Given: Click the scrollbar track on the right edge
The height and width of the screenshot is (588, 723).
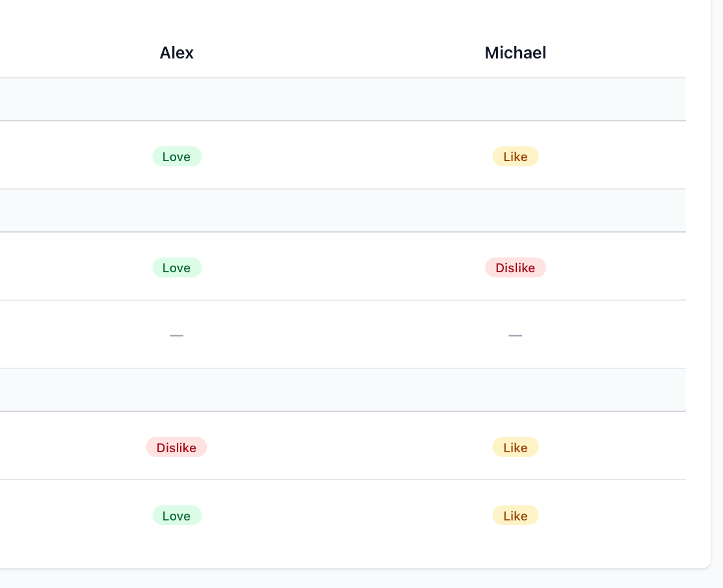Looking at the screenshot, I should tap(718, 292).
